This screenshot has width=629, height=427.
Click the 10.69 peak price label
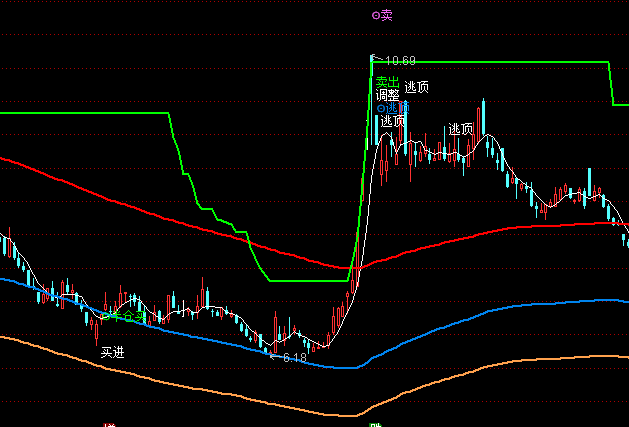tap(398, 61)
